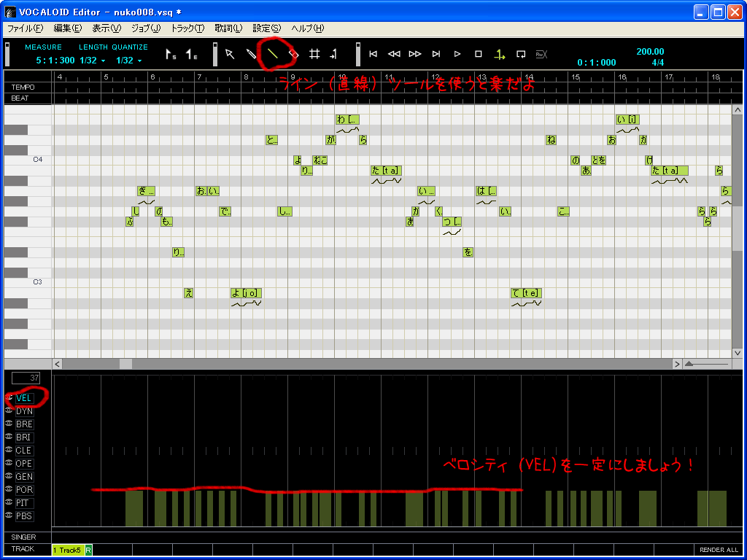Select the 1 Track5 tab
The image size is (747, 560).
(68, 550)
